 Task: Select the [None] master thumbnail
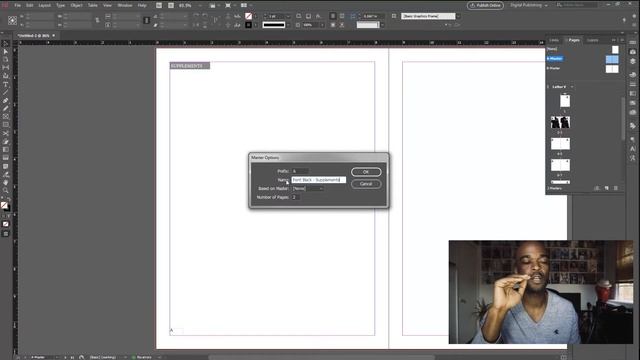tap(615, 49)
